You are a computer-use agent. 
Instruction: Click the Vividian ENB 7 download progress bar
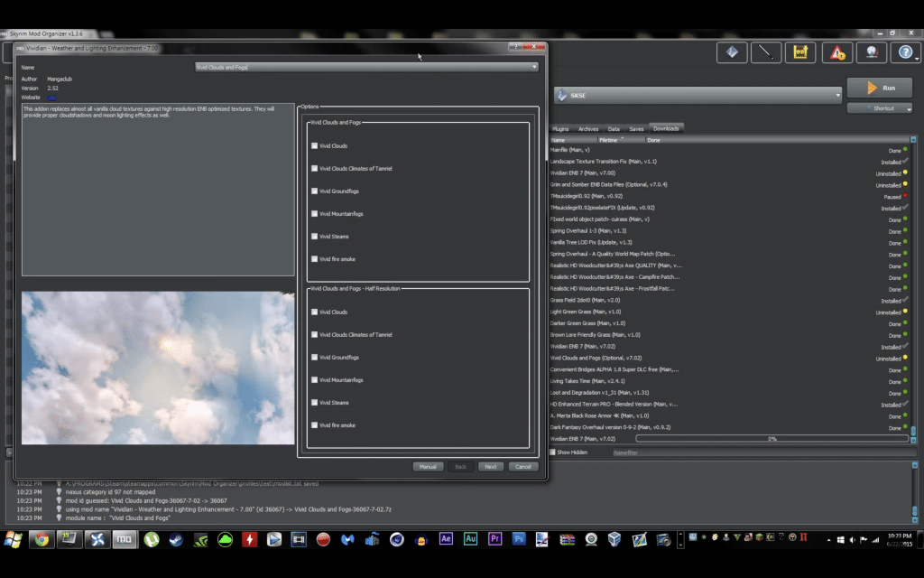[772, 439]
